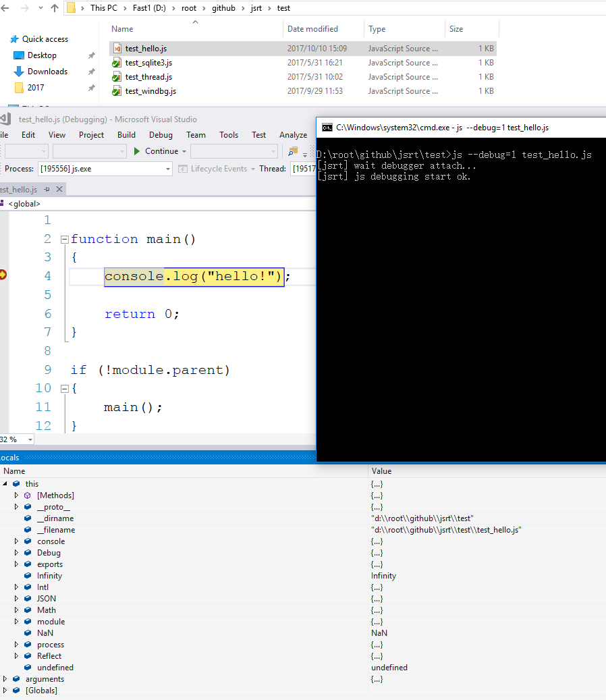Viewport: 606px width, 700px height.
Task: Click 'return' keyword on line 6
Action: tap(130, 314)
